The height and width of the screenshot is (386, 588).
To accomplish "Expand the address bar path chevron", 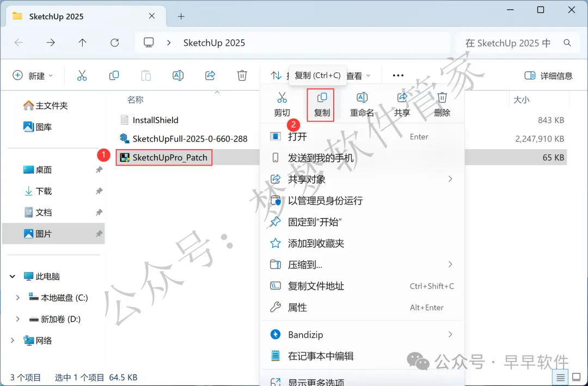I will pyautogui.click(x=169, y=43).
